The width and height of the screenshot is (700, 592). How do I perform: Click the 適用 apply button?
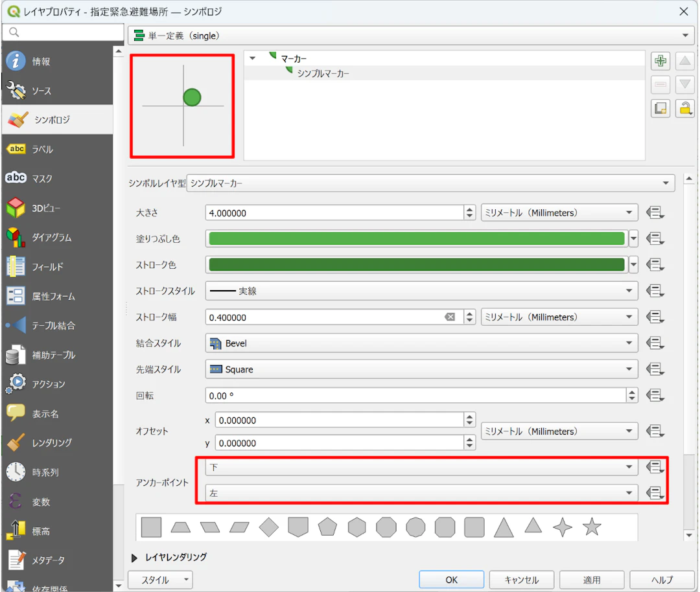592,580
